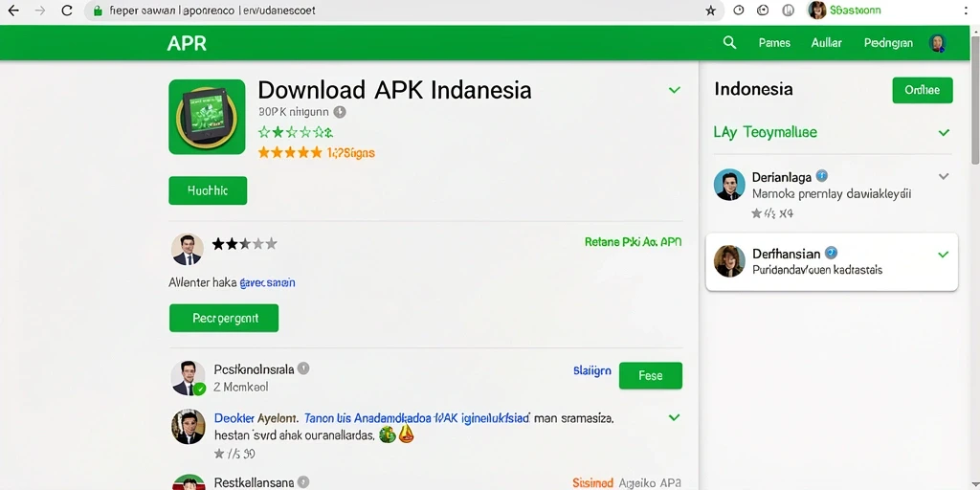The width and height of the screenshot is (980, 490).
Task: Click the reviewer avatar above Alventer haka
Action: coord(187,250)
